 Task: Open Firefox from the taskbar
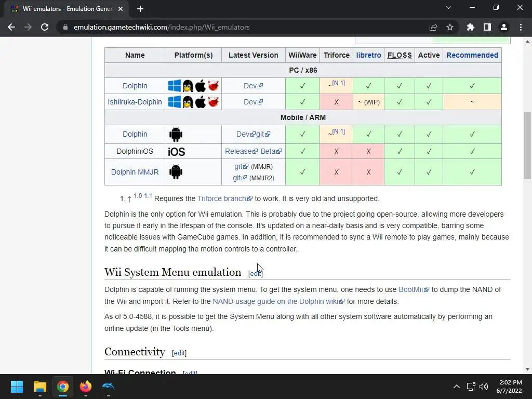click(86, 387)
